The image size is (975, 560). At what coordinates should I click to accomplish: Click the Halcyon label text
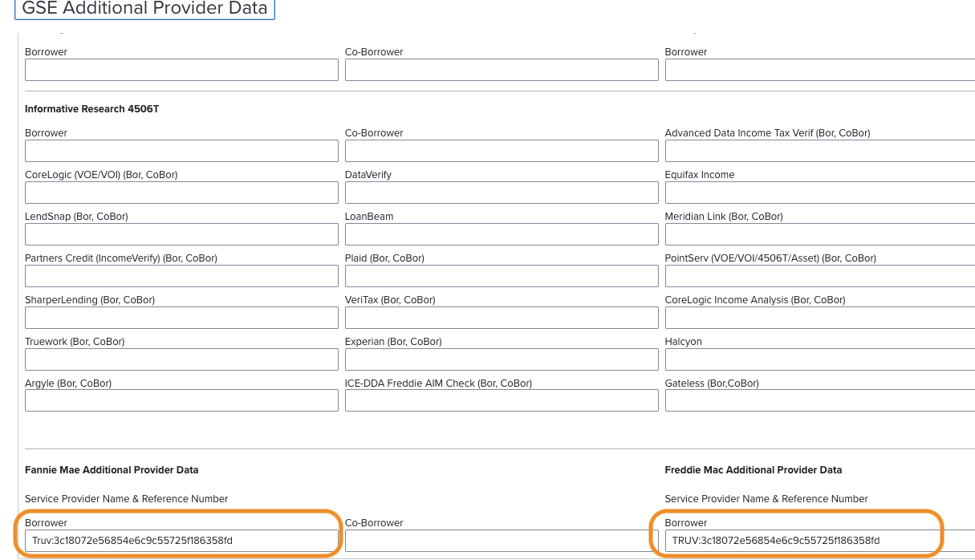click(x=684, y=342)
